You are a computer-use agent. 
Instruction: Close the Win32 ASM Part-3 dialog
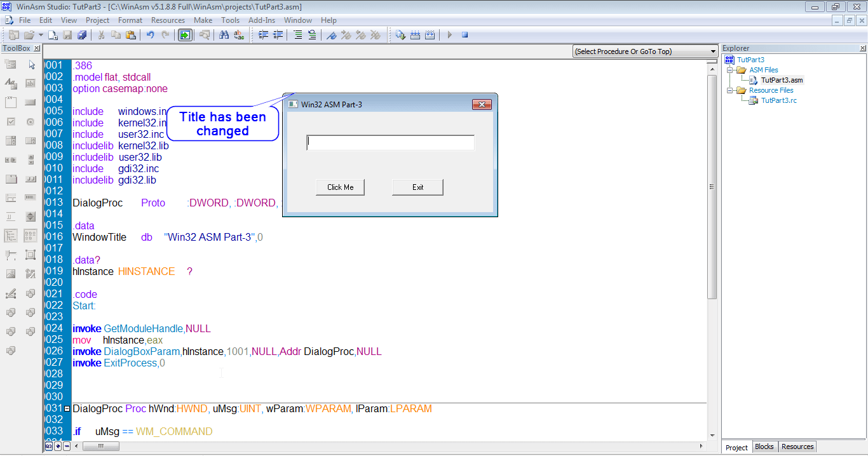click(482, 104)
